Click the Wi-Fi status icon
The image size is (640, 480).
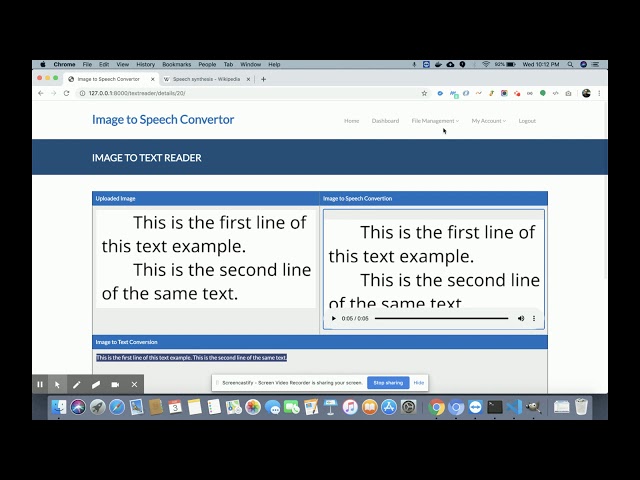click(486, 64)
